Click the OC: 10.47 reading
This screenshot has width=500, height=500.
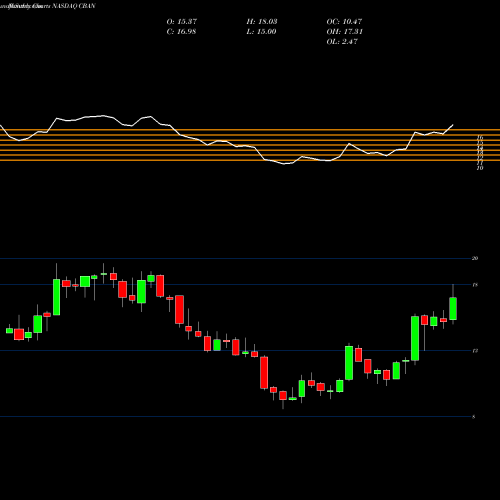[344, 21]
